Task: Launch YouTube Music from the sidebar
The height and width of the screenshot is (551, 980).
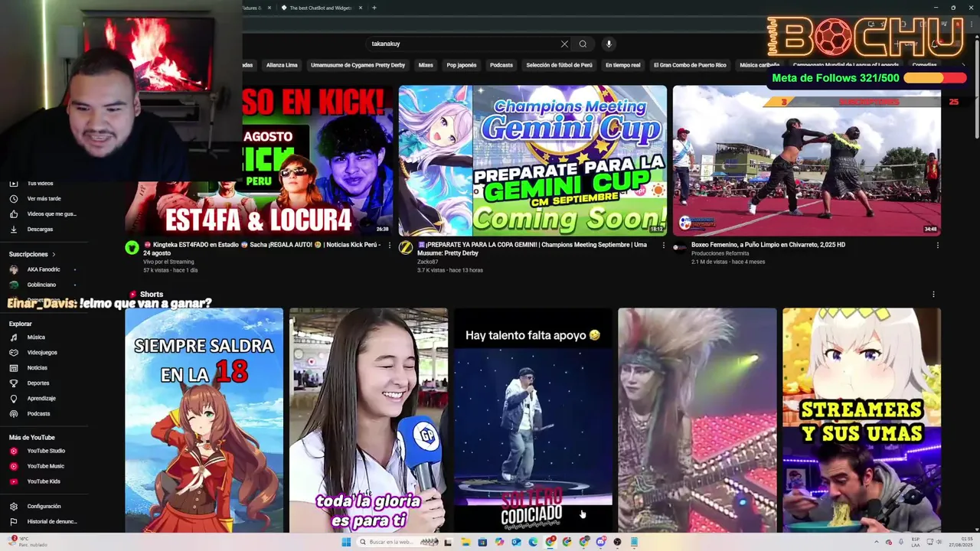Action: coord(45,466)
